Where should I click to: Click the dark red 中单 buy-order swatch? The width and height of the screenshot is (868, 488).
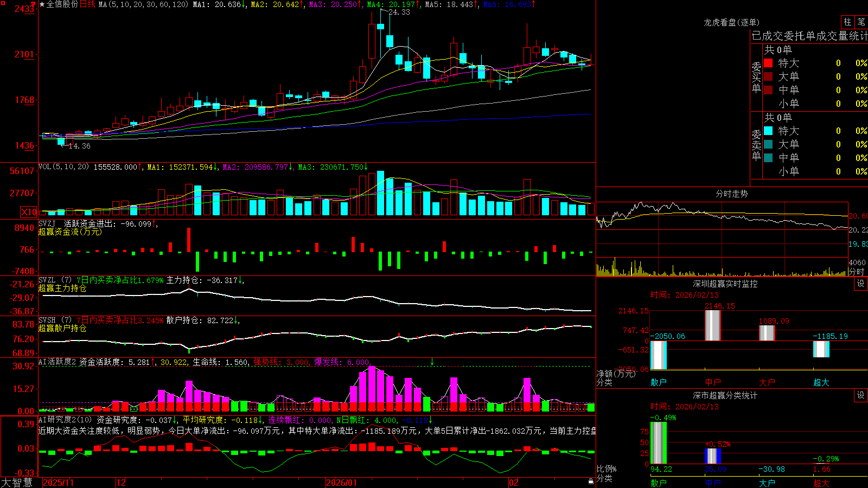[x=768, y=90]
